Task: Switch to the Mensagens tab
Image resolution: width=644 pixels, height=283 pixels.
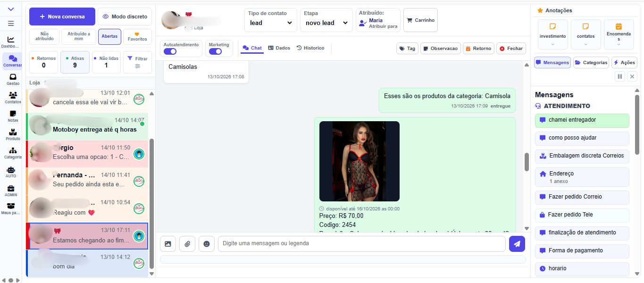Action: [552, 62]
